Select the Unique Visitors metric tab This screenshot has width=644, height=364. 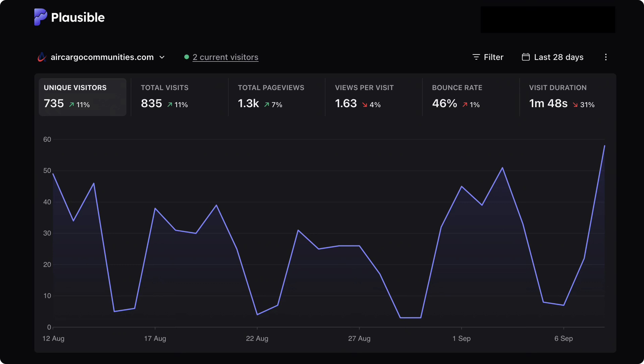(83, 97)
